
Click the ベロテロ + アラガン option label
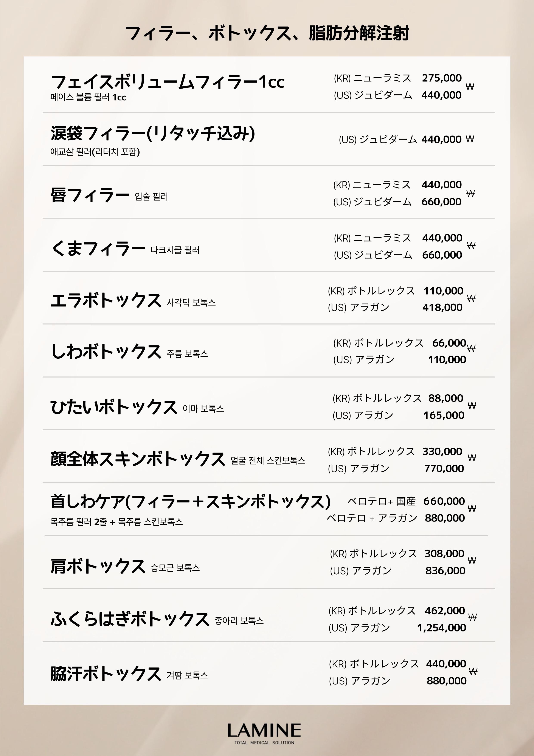pos(372,518)
